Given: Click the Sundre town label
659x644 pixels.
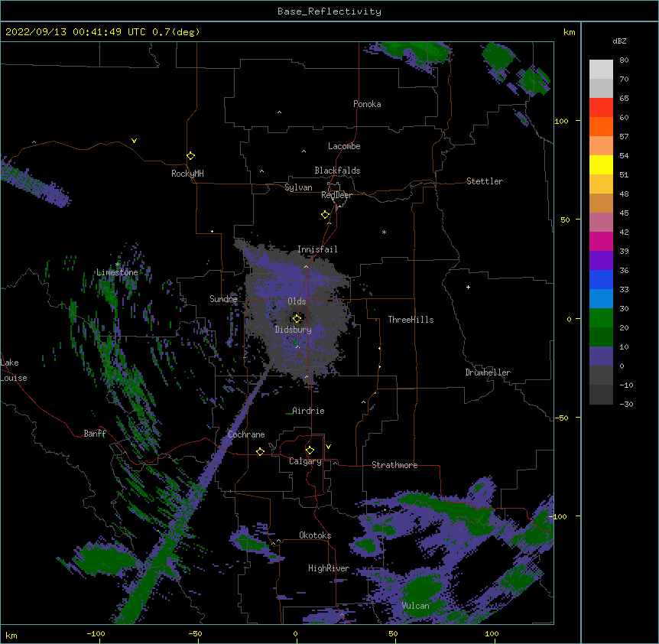Looking at the screenshot, I should [x=223, y=299].
